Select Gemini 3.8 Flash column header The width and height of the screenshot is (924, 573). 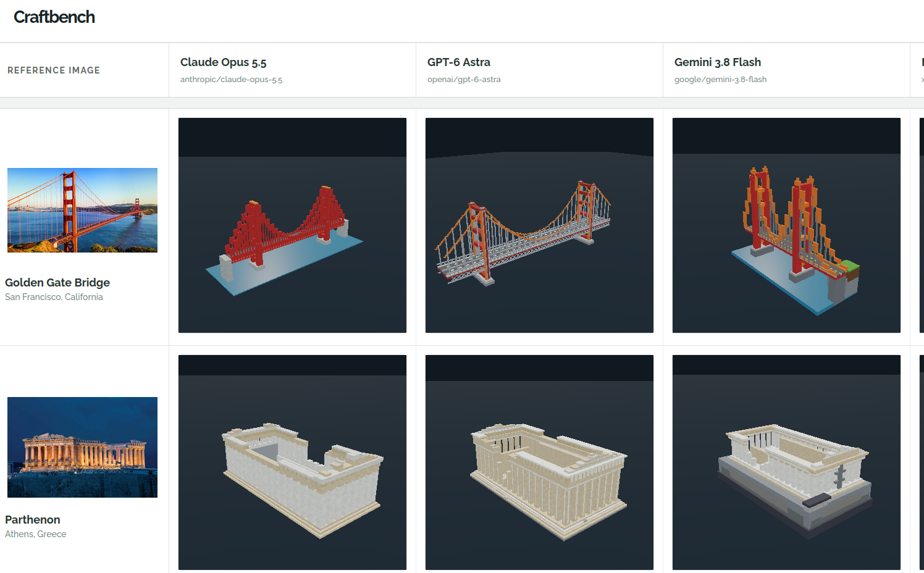pos(718,62)
